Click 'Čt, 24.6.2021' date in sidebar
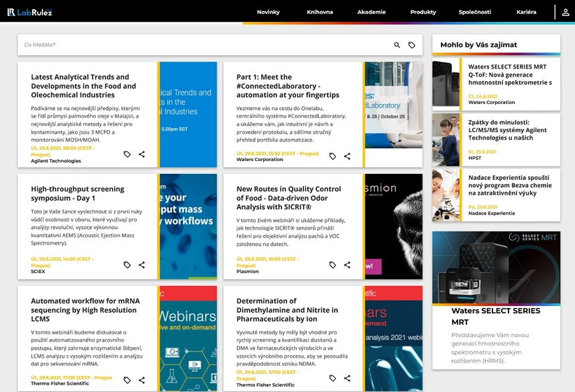Screen dimensions: 575x392 pos(482,97)
